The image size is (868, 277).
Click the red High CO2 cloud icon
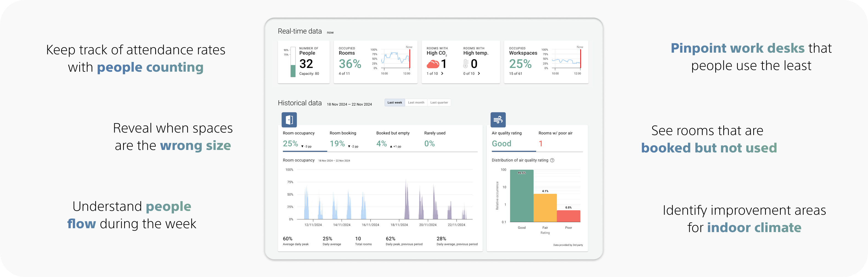pyautogui.click(x=433, y=64)
